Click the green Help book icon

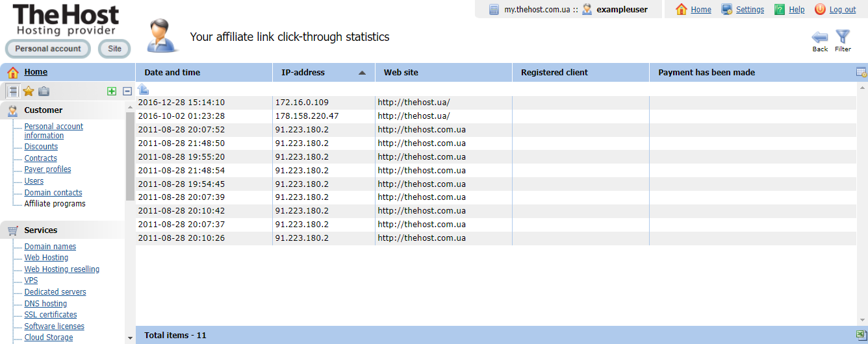pyautogui.click(x=779, y=9)
